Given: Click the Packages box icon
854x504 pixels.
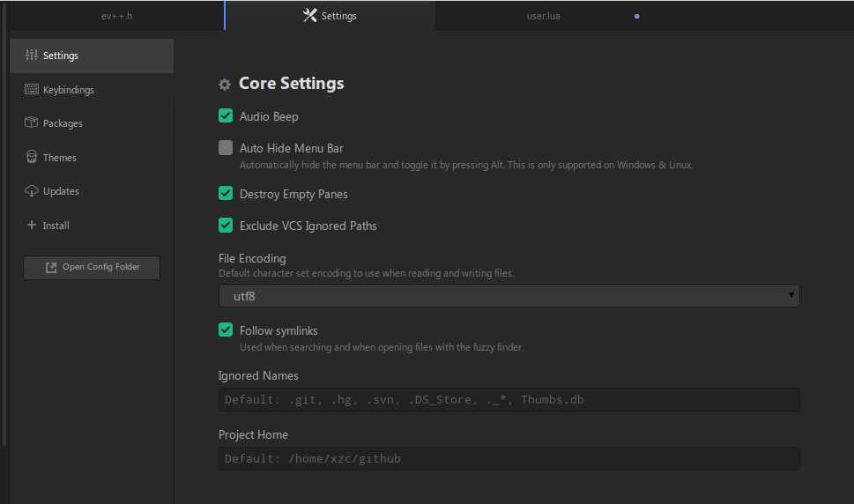Looking at the screenshot, I should tap(32, 123).
